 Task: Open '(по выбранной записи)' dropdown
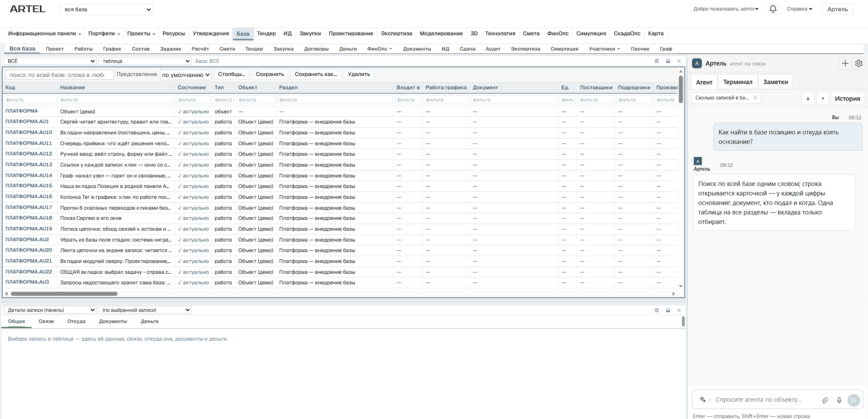(x=145, y=310)
